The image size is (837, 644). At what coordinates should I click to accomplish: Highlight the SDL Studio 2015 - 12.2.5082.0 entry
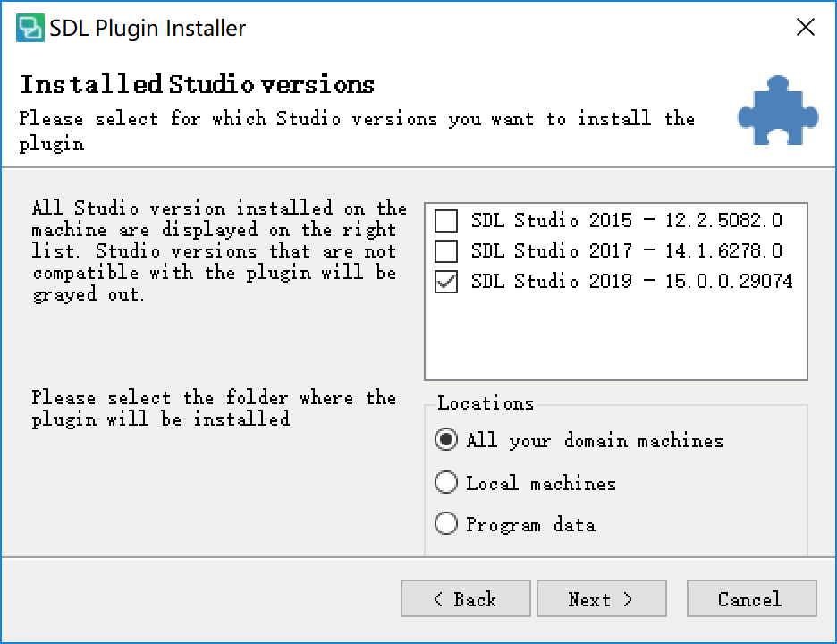[627, 221]
